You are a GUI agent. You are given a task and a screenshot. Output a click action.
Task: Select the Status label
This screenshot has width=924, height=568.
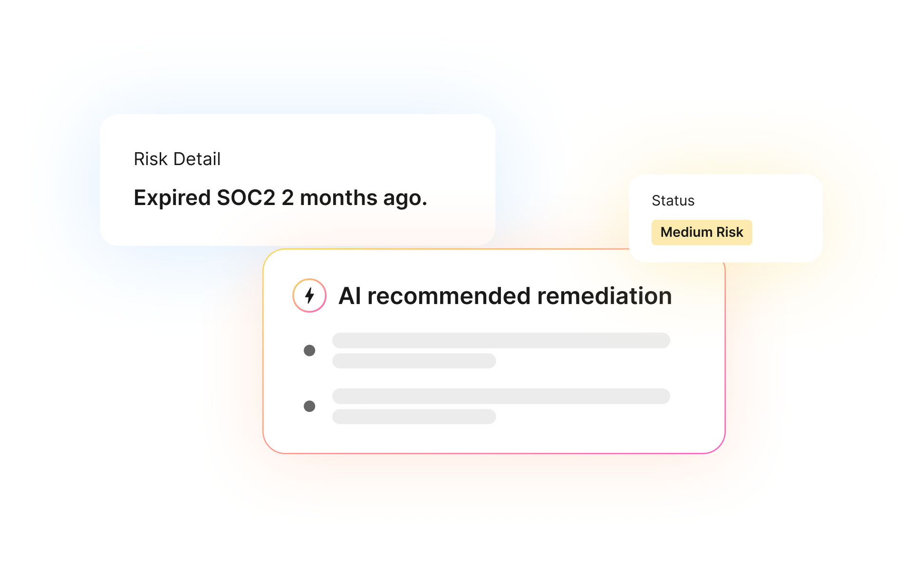673,201
